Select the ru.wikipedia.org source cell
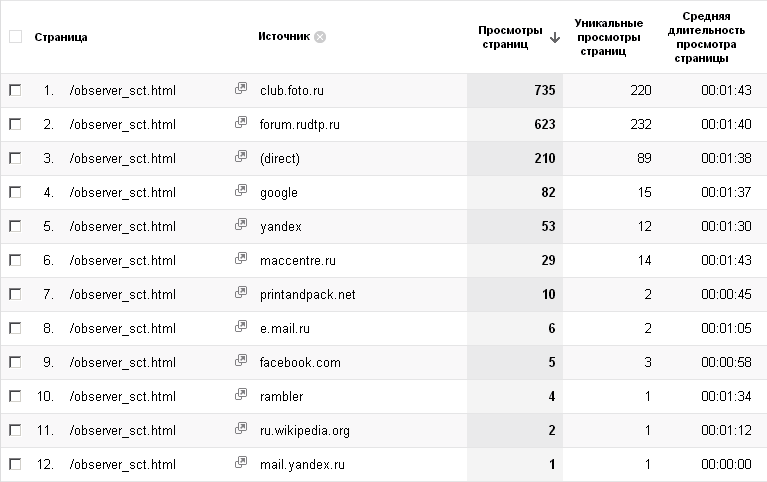Screen dimensions: 767x482 point(304,430)
